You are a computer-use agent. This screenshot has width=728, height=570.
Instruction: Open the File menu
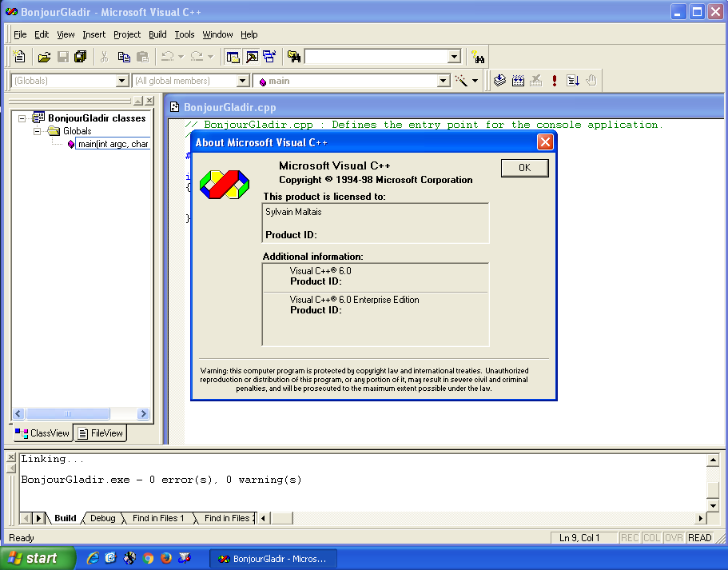20,34
